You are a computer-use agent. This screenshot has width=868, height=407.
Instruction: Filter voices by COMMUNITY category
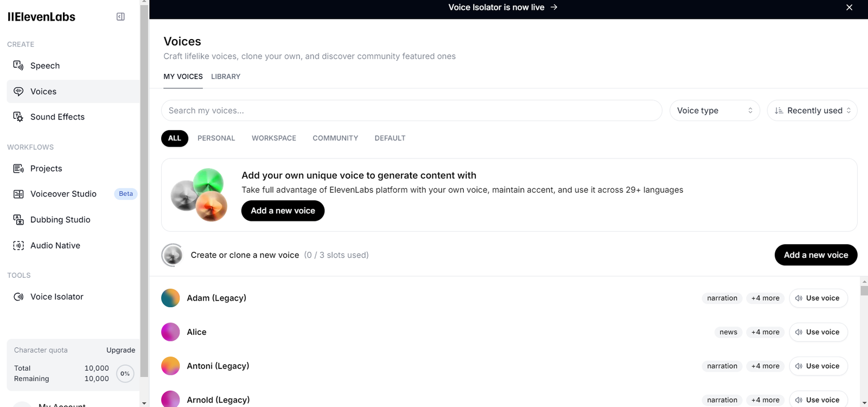pos(335,138)
